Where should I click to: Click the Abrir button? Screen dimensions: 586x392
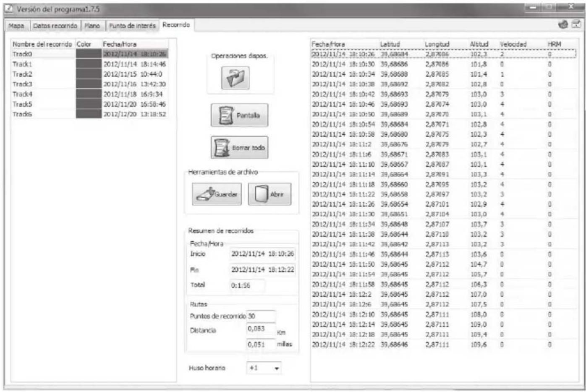pyautogui.click(x=269, y=194)
